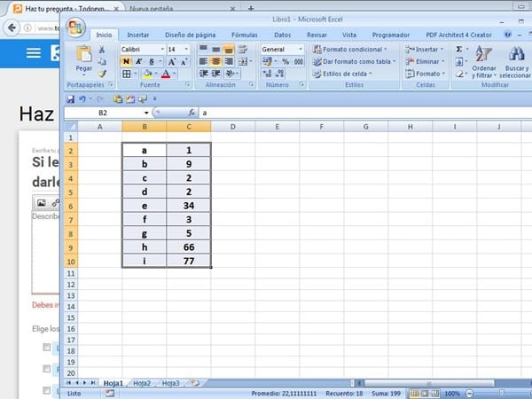
Task: Toggle middle vertical alignment
Action: (215, 50)
